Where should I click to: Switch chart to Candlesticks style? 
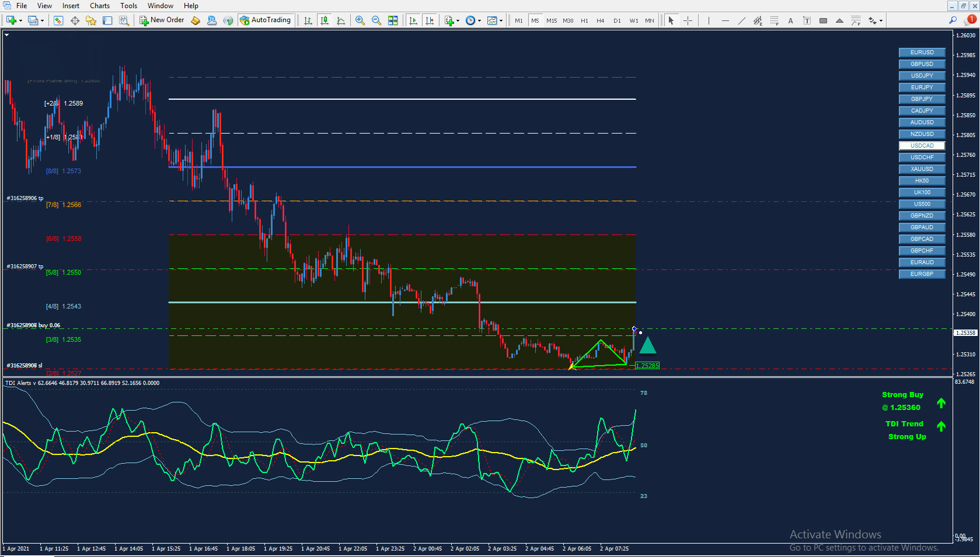click(x=325, y=20)
